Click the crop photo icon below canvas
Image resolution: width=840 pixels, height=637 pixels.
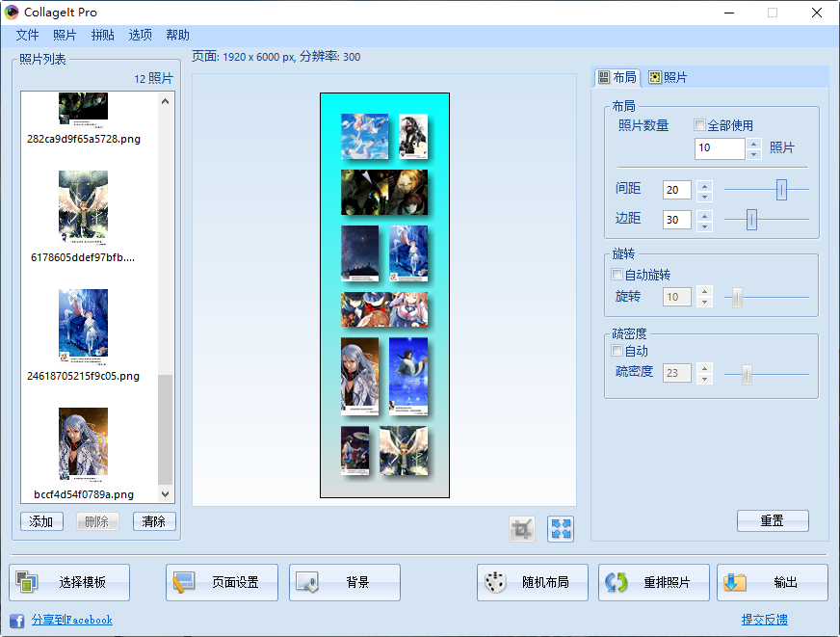click(x=522, y=529)
